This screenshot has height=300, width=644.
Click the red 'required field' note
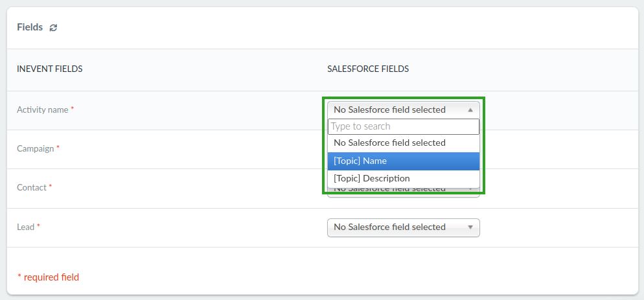[x=49, y=277]
